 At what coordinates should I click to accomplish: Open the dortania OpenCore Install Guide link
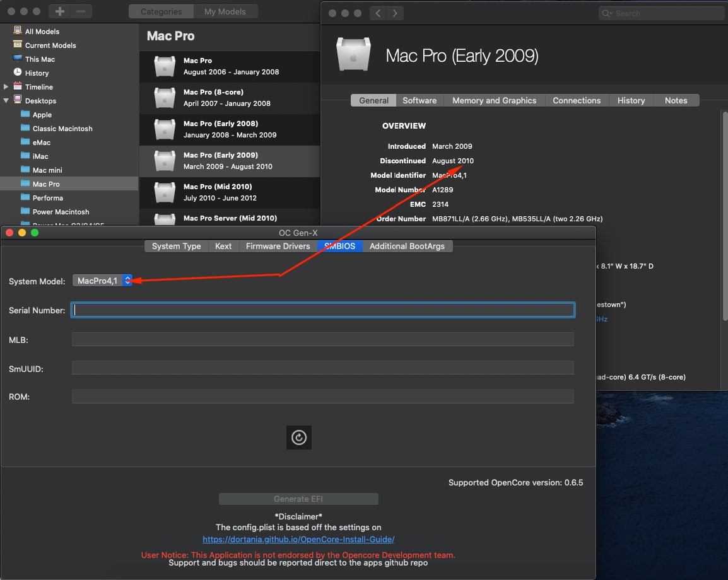click(x=298, y=539)
